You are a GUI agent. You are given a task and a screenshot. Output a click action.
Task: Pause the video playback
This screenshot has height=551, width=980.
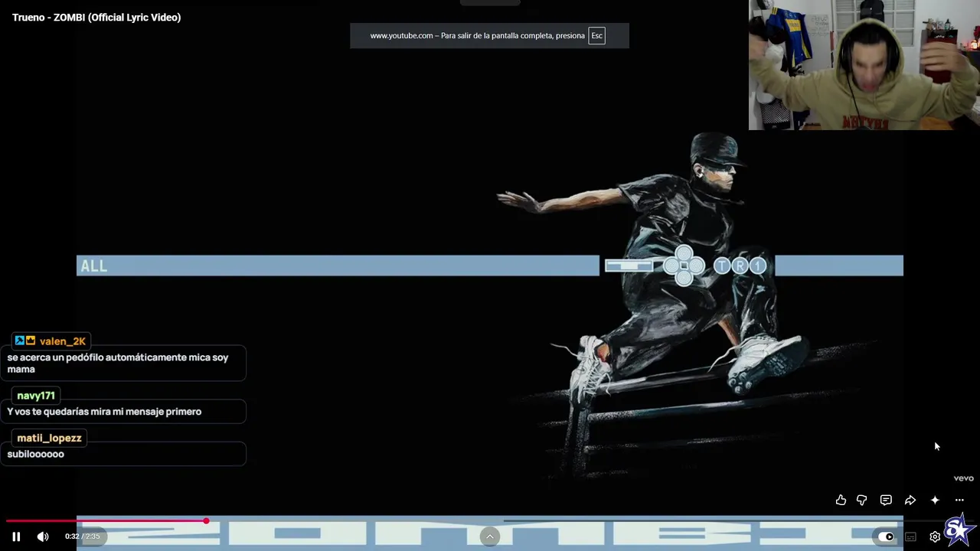point(16,536)
